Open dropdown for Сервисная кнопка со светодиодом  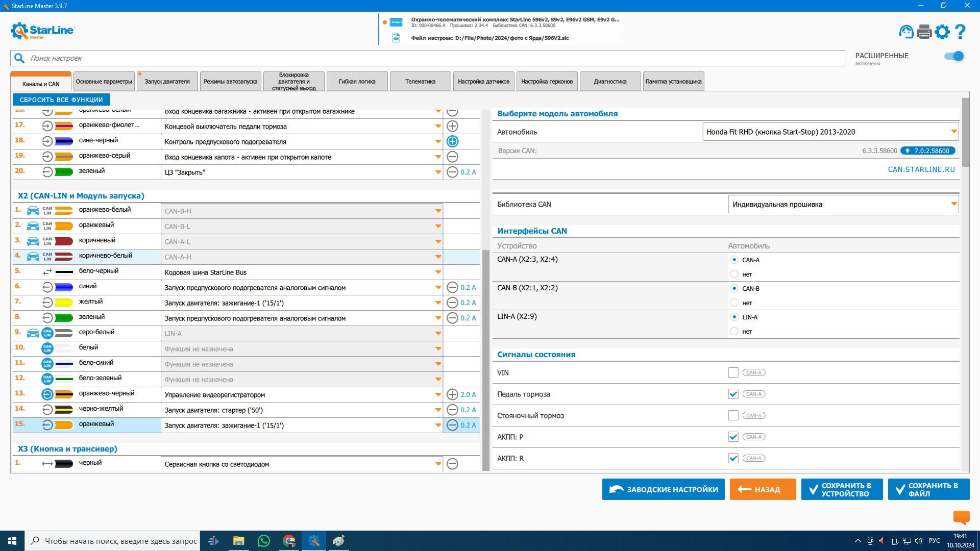[x=302, y=464]
